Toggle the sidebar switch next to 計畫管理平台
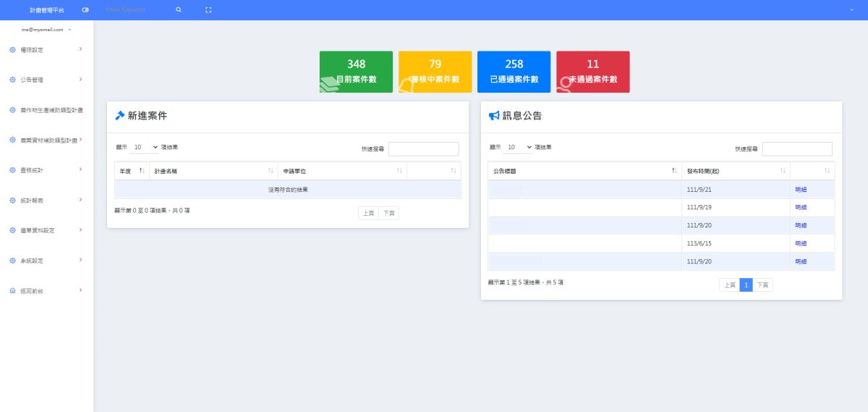 pyautogui.click(x=86, y=10)
